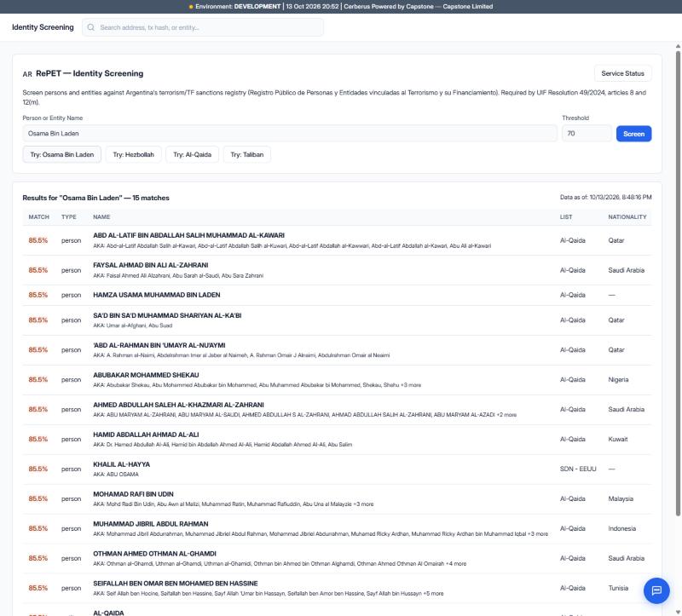
Task: Click the name 'OTHMAN AHMED OTHMAN AL-GHAMDI'
Action: point(154,554)
